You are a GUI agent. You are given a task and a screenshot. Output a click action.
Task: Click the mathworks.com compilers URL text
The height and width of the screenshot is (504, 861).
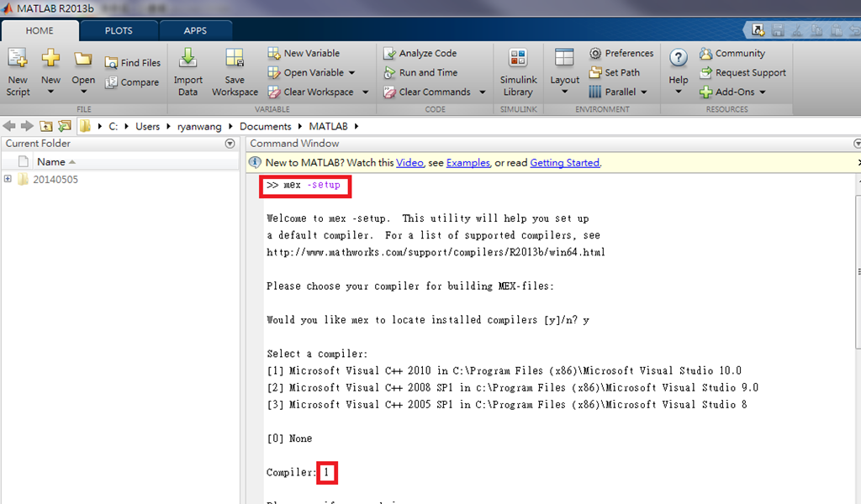(436, 252)
